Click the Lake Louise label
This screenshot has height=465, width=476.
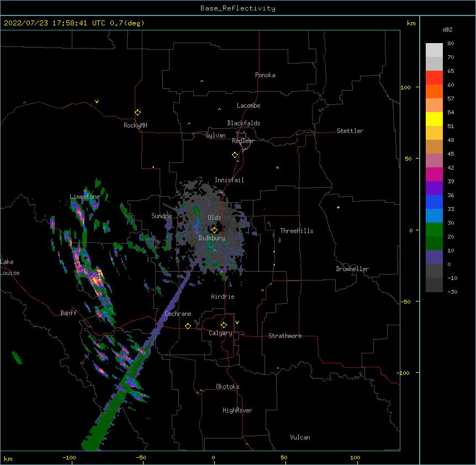(10, 267)
